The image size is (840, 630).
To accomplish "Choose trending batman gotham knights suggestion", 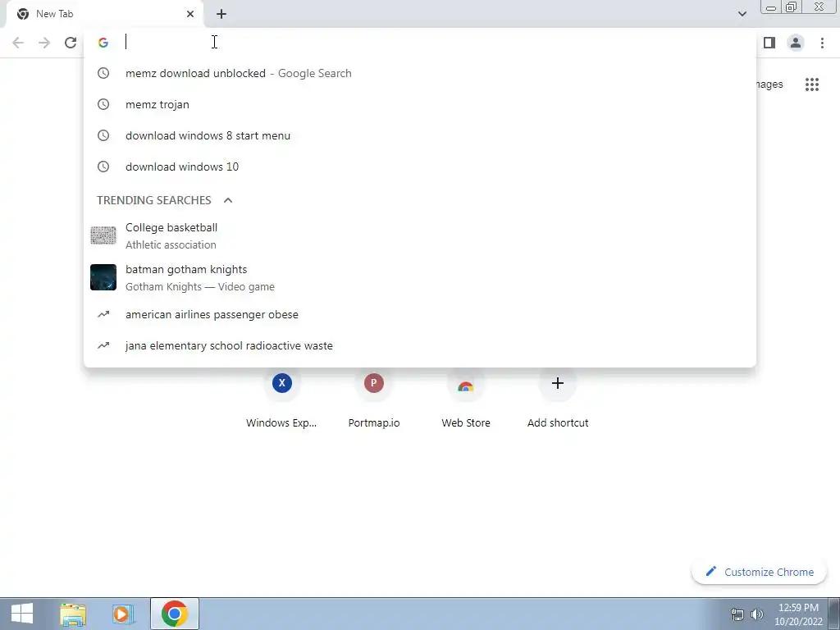I will pyautogui.click(x=420, y=277).
